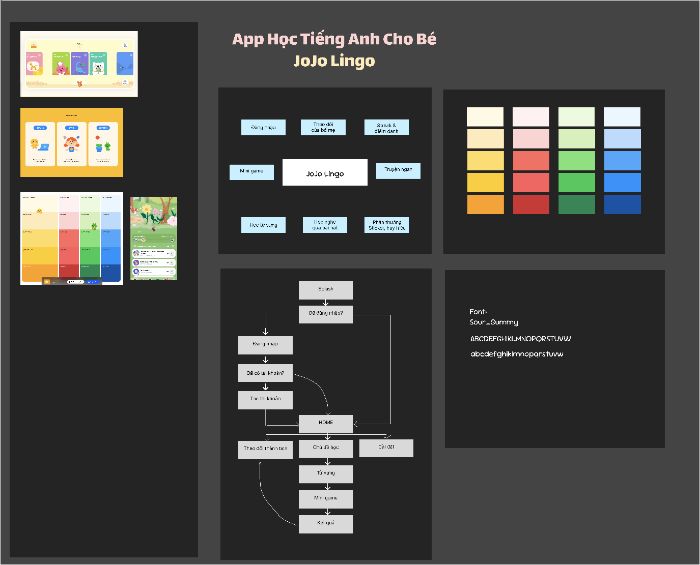Viewport: 700px width, 565px height.
Task: Pick the golden yellow swatch
Action: pos(485,183)
